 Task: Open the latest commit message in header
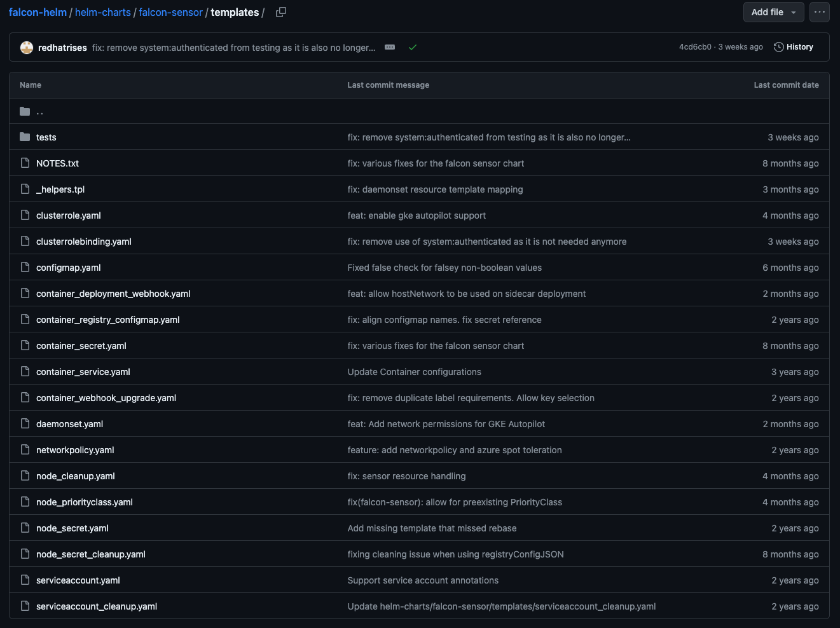[x=234, y=48]
